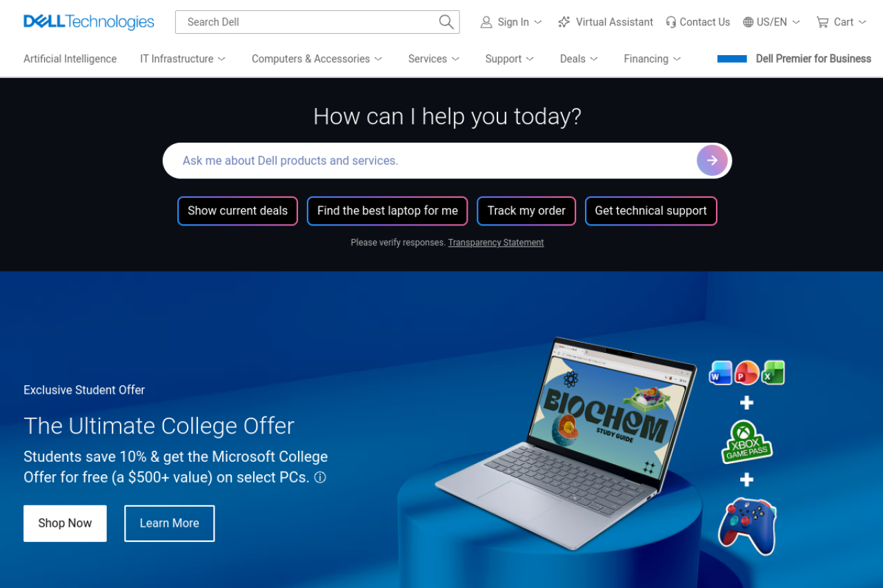Viewport: 883px width, 588px height.
Task: Click the search magnifier icon
Action: point(446,22)
